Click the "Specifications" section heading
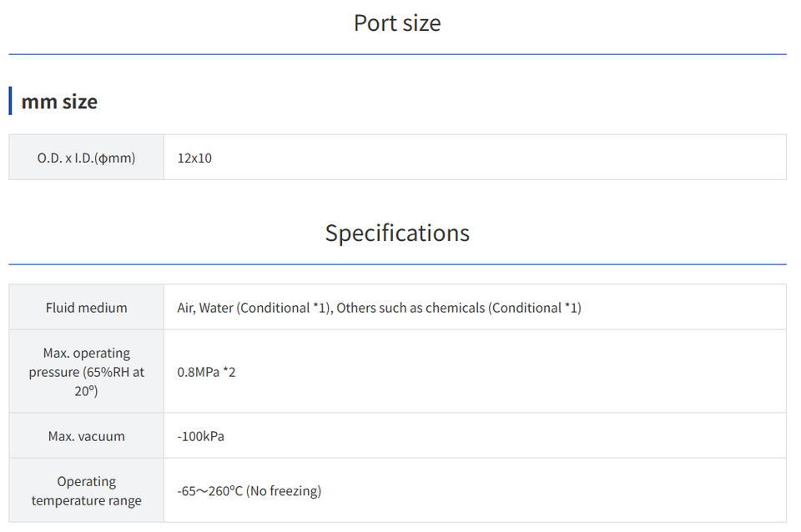The height and width of the screenshot is (532, 801). coord(397,233)
